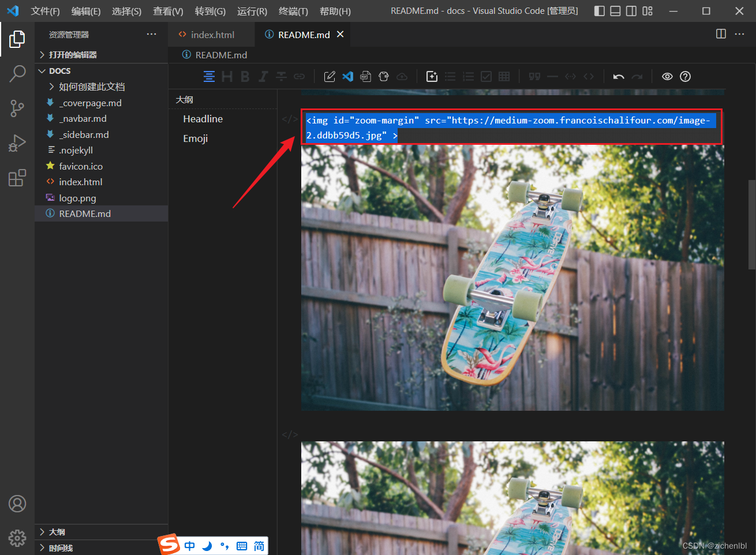The image size is (756, 555).
Task: Insert task list checkbox icon
Action: (x=486, y=77)
